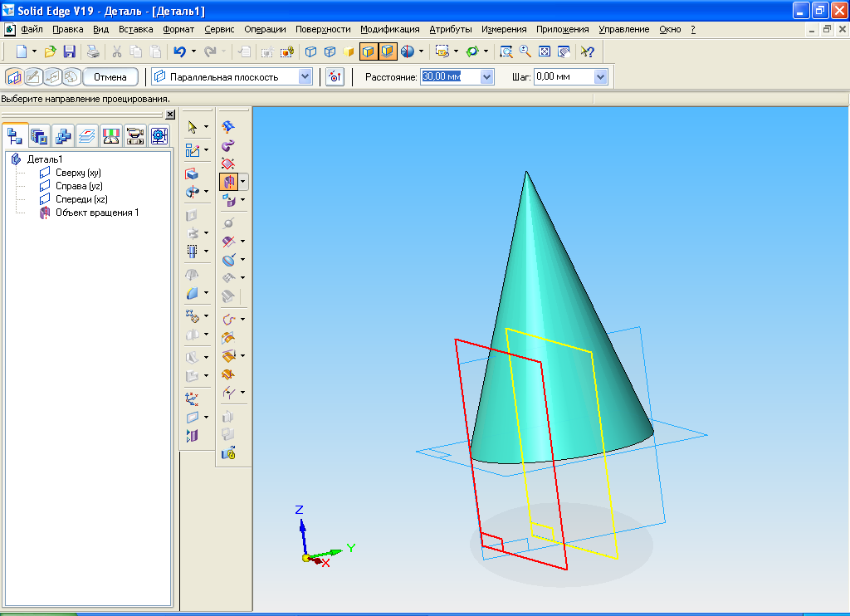
Task: Toggle the keypoints button beside the plane dropdown
Action: [x=335, y=77]
